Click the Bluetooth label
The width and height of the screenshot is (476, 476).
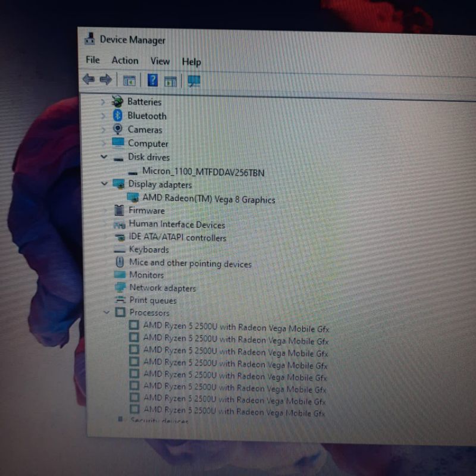point(147,115)
